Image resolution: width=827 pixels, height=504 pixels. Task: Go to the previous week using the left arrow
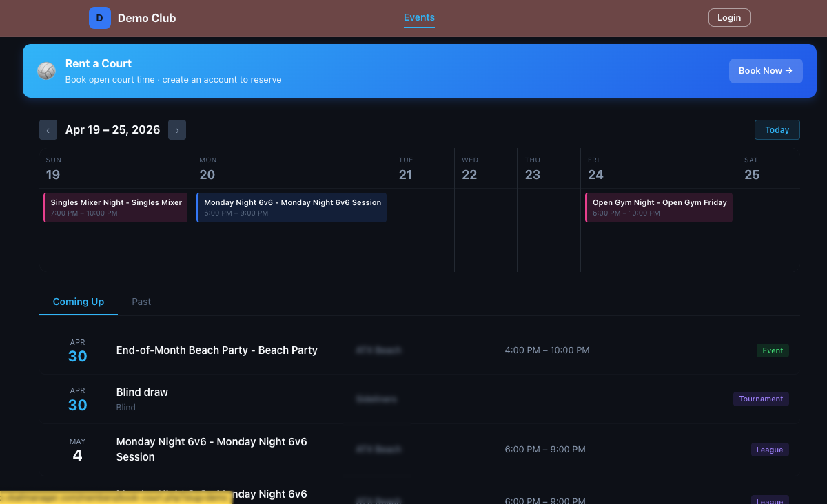pyautogui.click(x=48, y=129)
